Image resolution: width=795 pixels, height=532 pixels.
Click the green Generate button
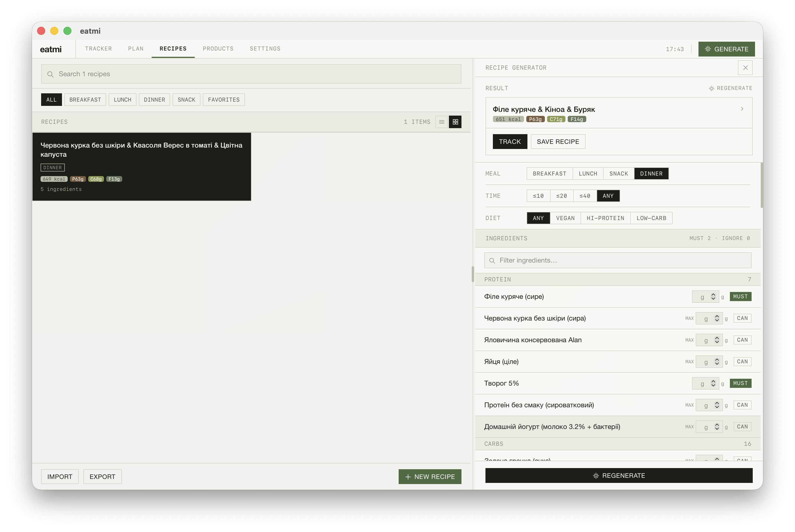pyautogui.click(x=726, y=49)
